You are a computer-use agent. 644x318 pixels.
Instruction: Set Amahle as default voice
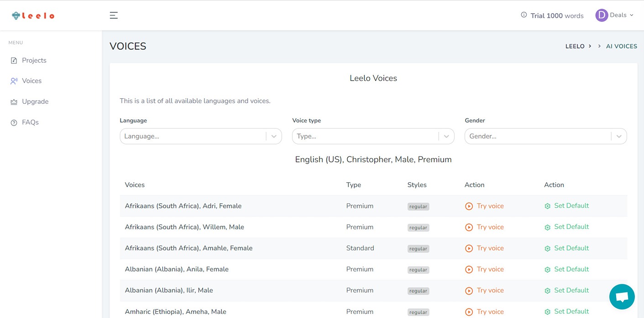(566, 248)
